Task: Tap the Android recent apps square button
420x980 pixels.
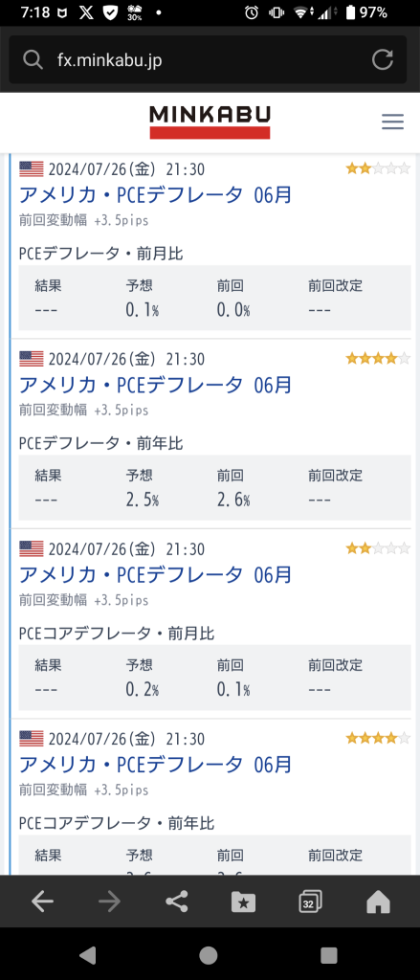Action: 329,954
